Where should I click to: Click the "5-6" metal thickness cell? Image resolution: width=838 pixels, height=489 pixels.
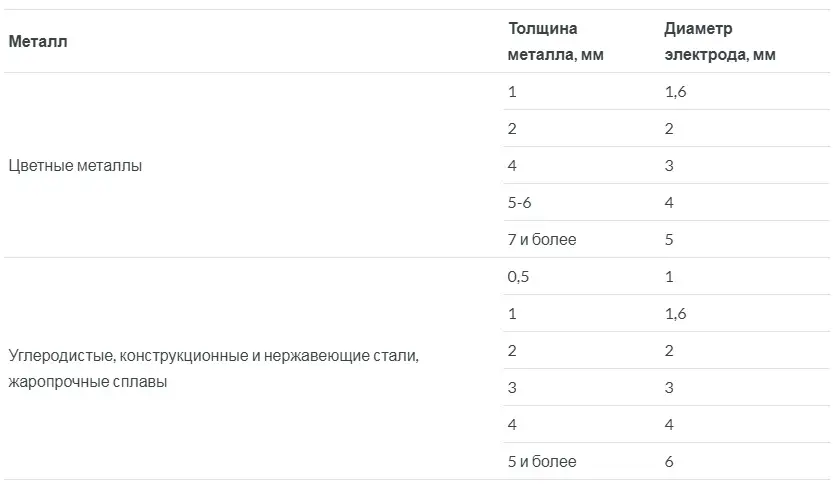click(520, 203)
